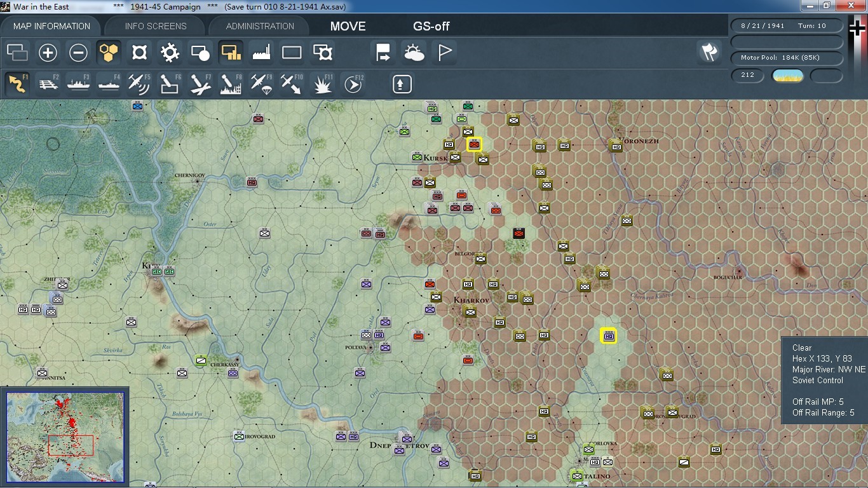Click inside the minimap red viewport rectangle

point(71,445)
